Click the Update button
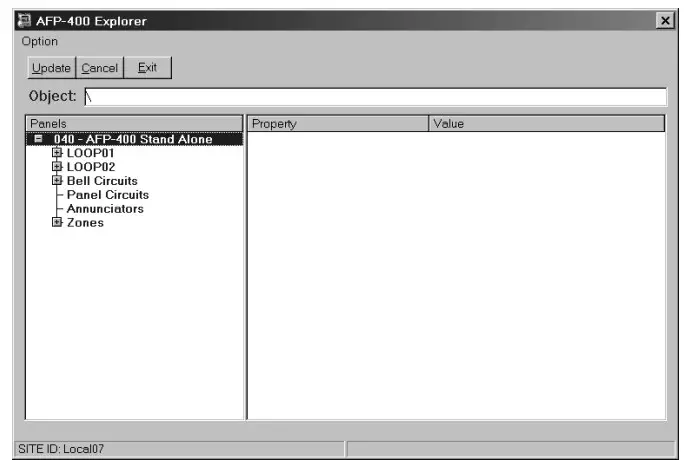This screenshot has width=688, height=474. 51,68
